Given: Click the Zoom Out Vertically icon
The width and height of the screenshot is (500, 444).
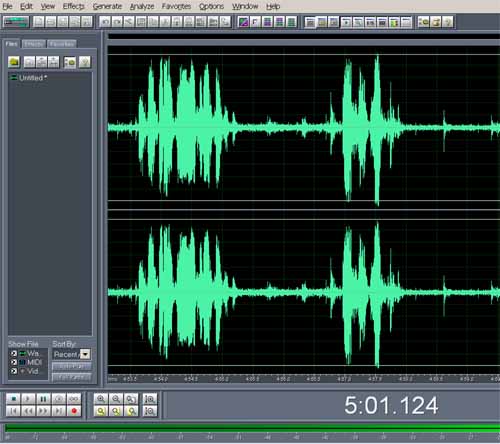Looking at the screenshot, I should click(x=150, y=411).
